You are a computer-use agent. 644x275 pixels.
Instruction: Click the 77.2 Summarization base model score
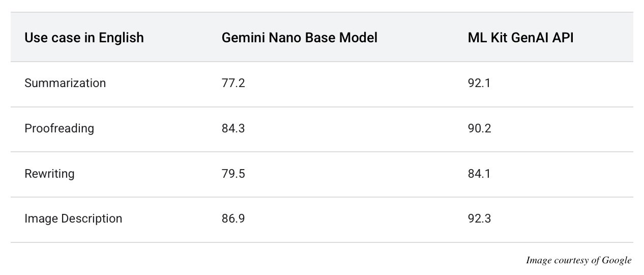[x=233, y=83]
